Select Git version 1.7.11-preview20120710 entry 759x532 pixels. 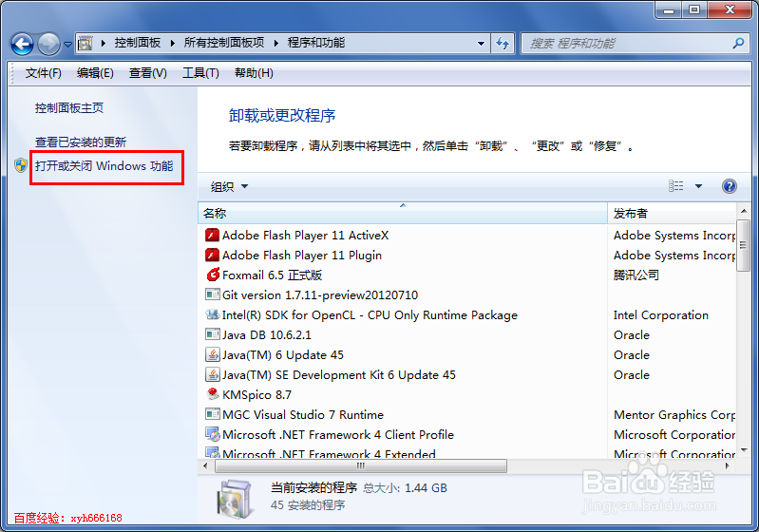click(x=320, y=294)
